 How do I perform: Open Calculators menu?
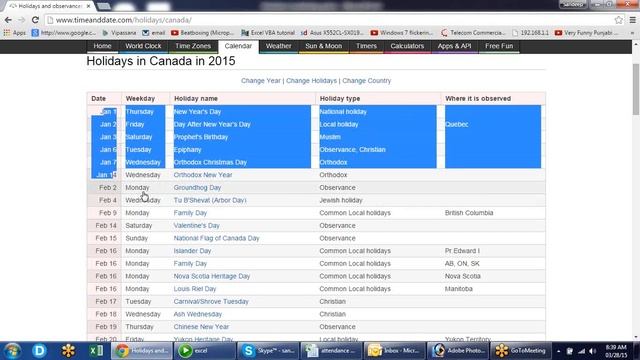point(407,46)
